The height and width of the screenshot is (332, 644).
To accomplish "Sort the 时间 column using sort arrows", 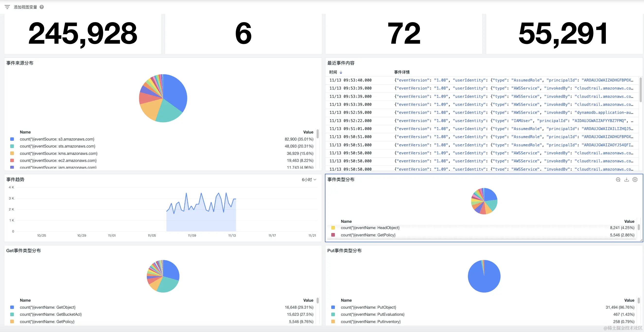I will (341, 72).
